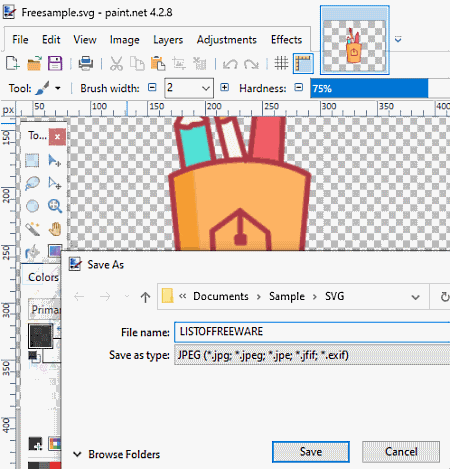Open the Adjustments menu

tap(227, 40)
